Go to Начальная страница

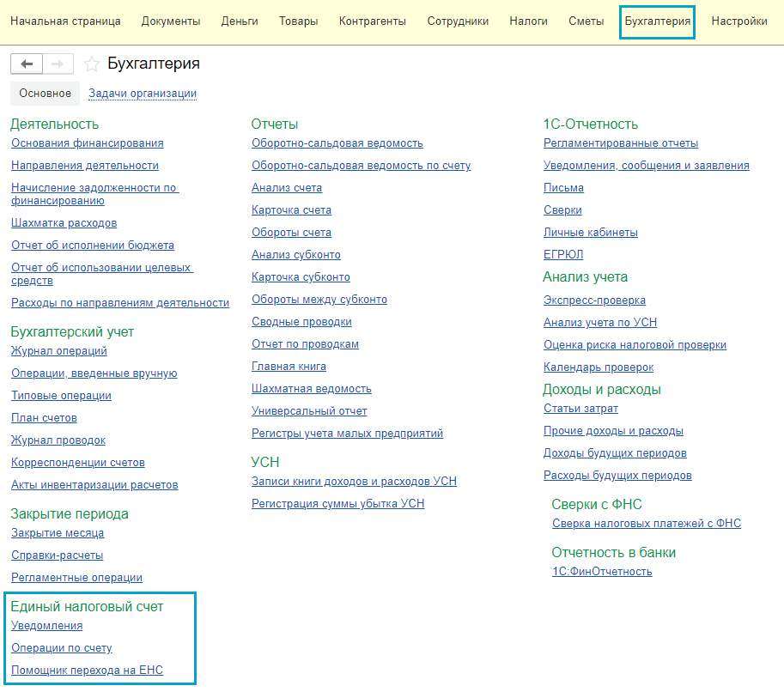tap(65, 21)
